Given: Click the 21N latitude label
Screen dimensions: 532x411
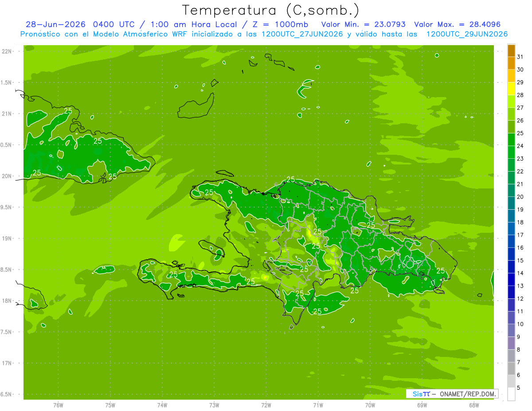Looking at the screenshot, I should (x=7, y=114).
